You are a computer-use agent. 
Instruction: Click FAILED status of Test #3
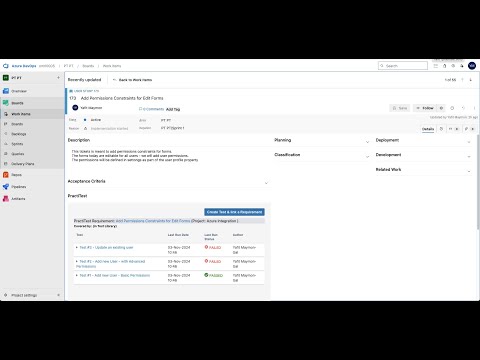point(213,247)
